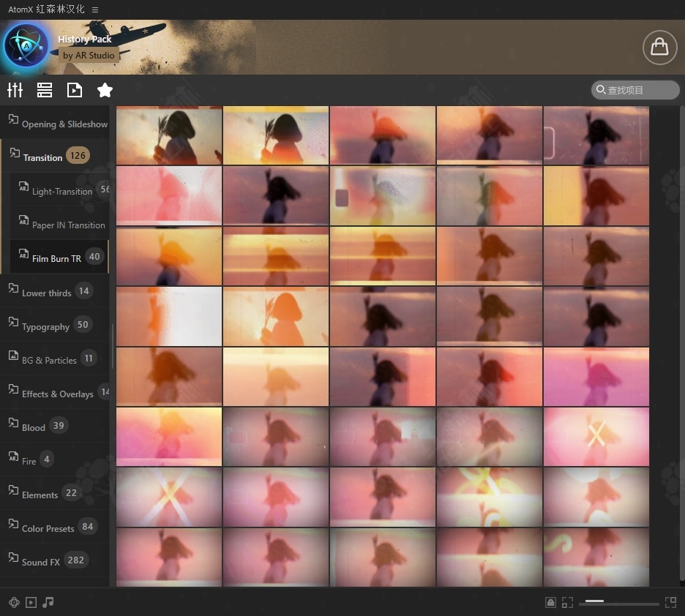
Task: Click the crosshair target icon at bottom-left
Action: (14, 603)
